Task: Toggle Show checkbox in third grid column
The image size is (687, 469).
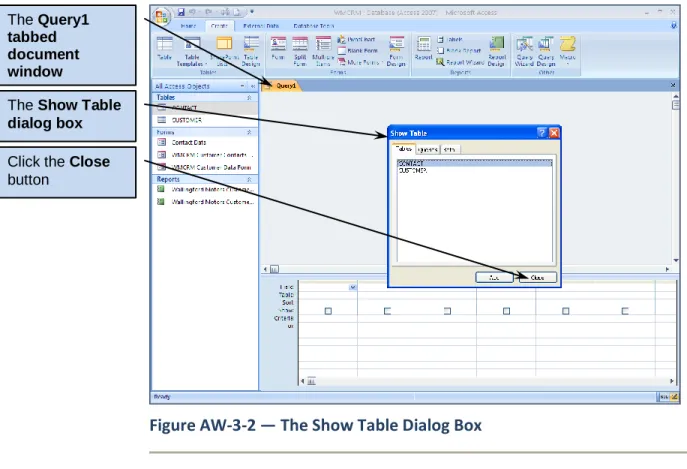Action: point(447,311)
